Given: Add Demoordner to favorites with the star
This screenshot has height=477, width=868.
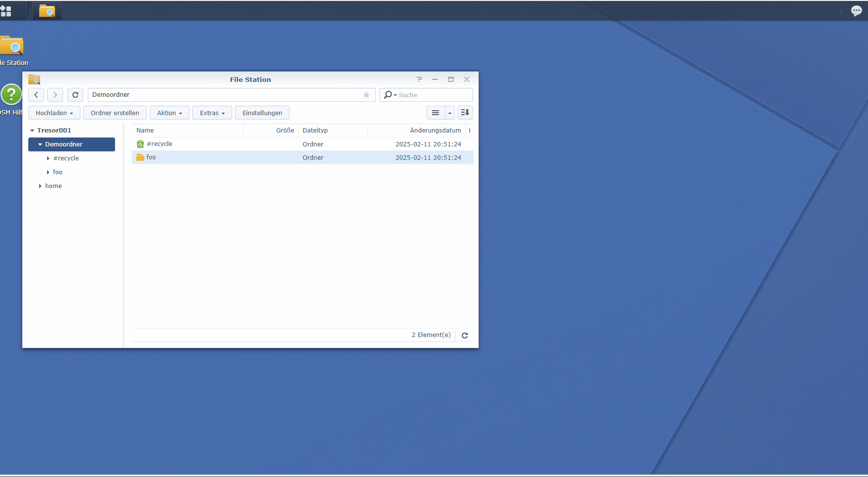Looking at the screenshot, I should [367, 95].
